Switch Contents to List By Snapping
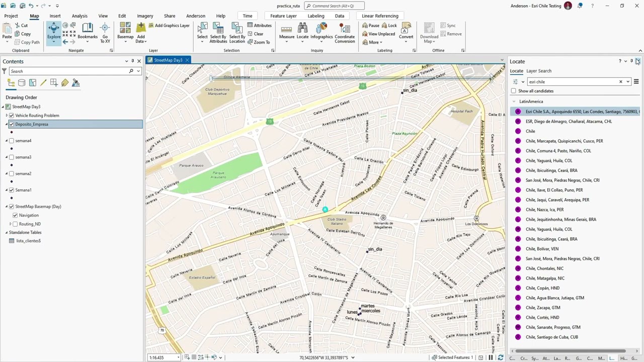This screenshot has width=644, height=362. coord(54,83)
